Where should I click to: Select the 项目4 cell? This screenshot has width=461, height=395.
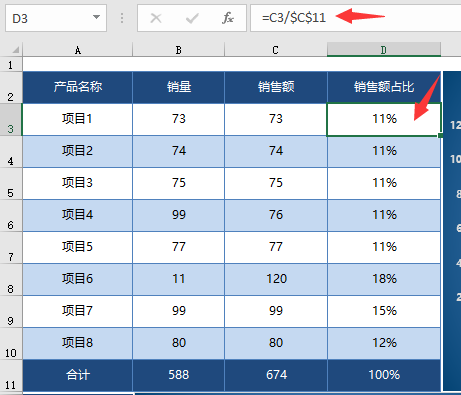(78, 215)
